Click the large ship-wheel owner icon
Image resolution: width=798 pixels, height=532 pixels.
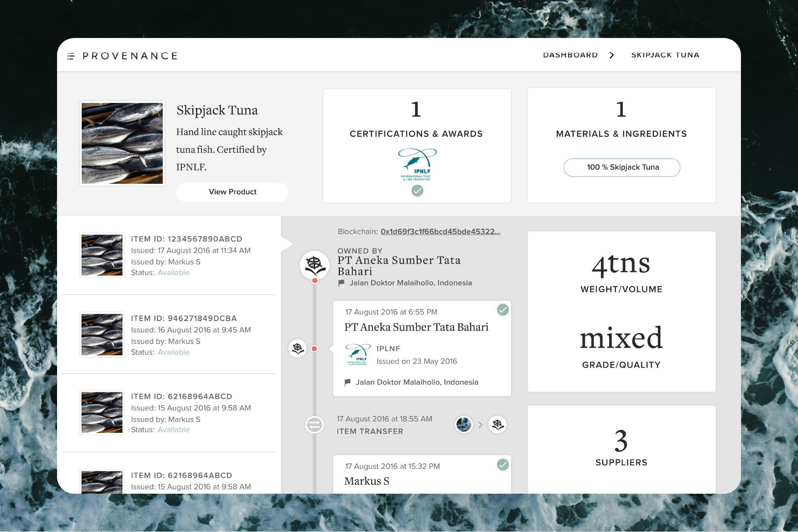tap(314, 265)
